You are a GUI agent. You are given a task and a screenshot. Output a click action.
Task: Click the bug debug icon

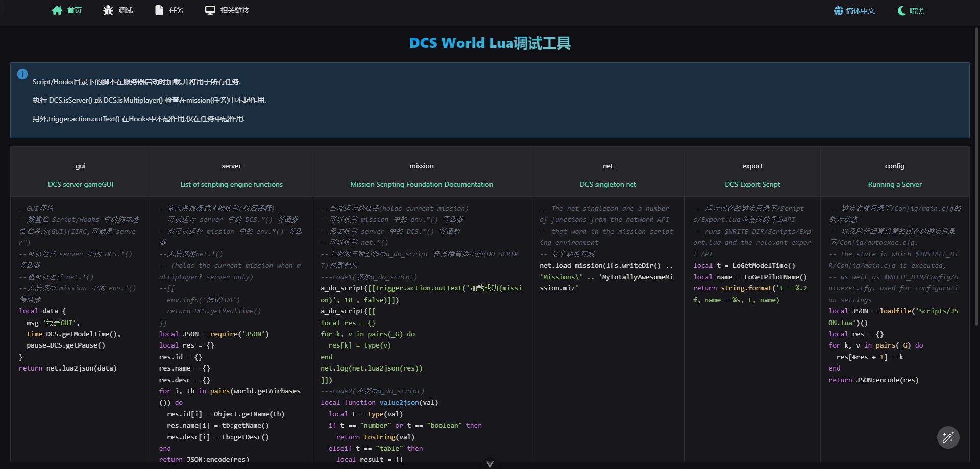click(108, 10)
